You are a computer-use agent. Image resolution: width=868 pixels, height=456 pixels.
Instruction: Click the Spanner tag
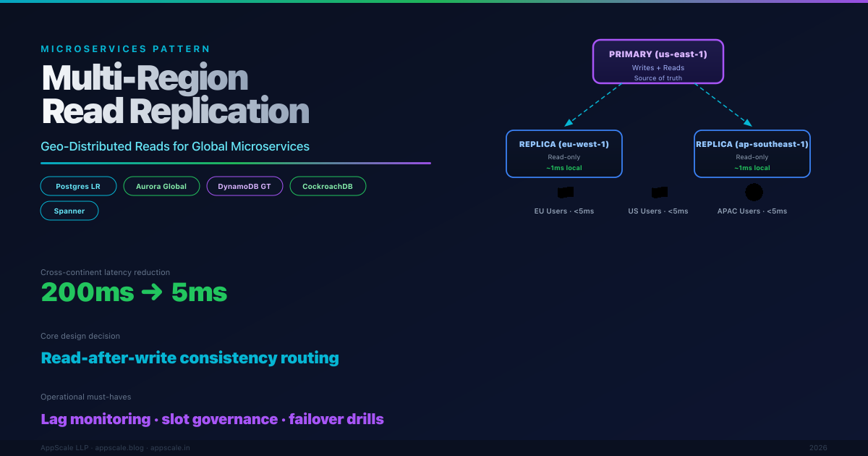pyautogui.click(x=69, y=211)
